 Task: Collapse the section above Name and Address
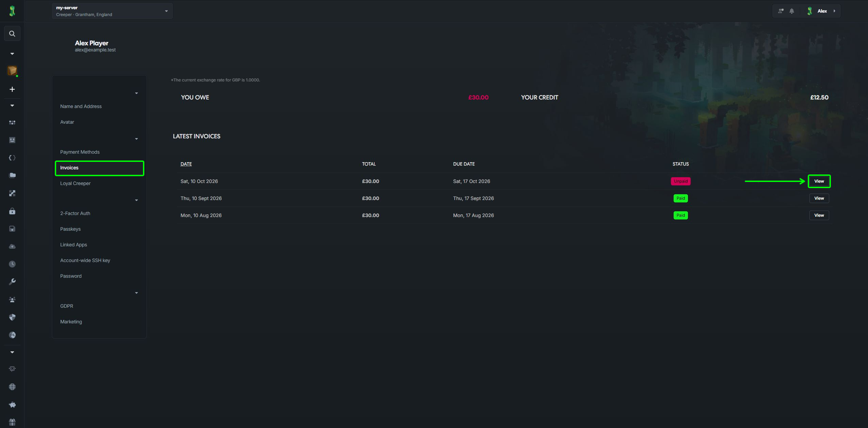(x=136, y=93)
